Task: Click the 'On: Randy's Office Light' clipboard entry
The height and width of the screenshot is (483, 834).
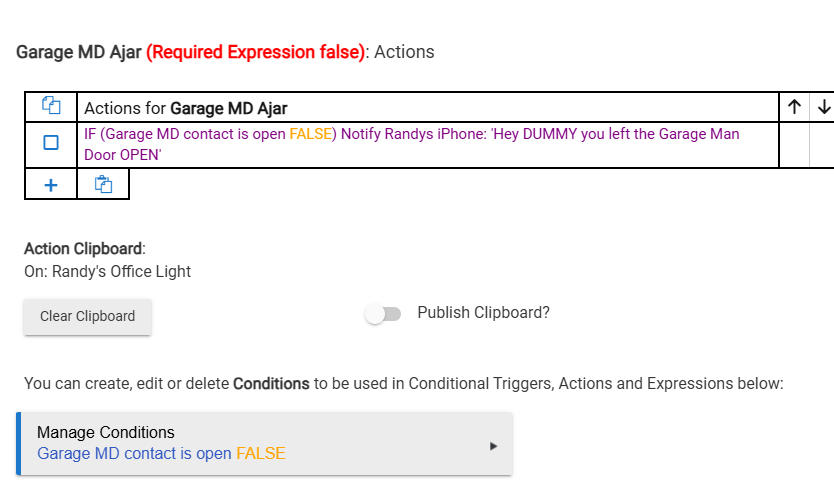Action: click(x=108, y=271)
